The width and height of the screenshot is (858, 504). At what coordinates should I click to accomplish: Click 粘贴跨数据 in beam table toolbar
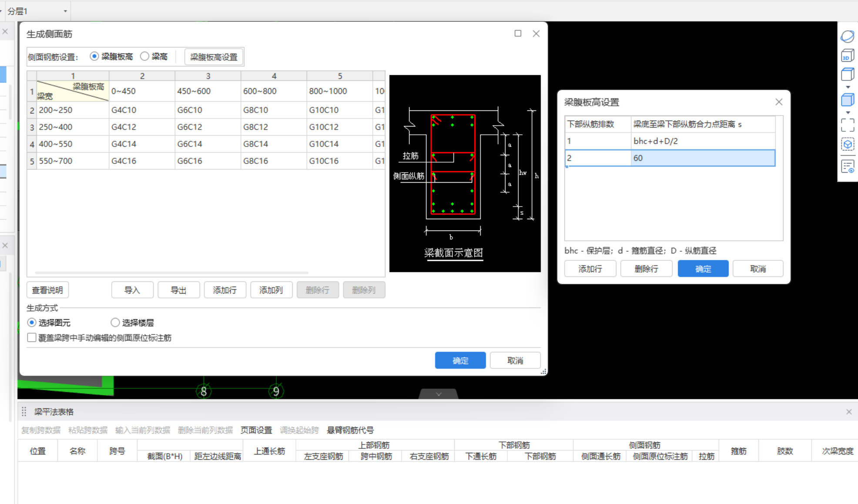point(88,430)
